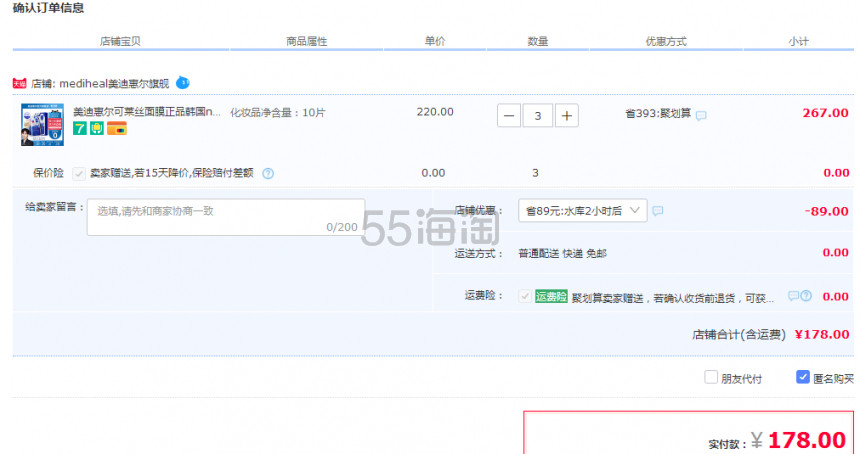Click the 给卖家留言 message box
Screen dimensions: 860x454
[226, 217]
